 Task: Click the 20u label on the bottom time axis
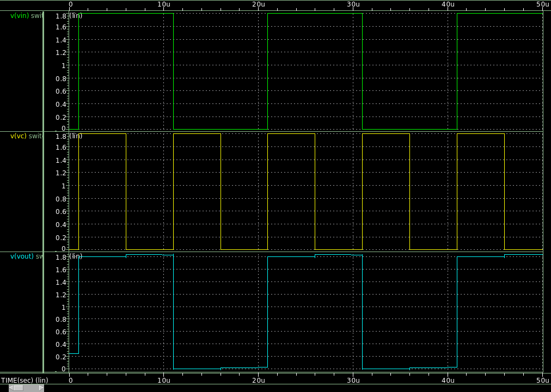tap(259, 380)
